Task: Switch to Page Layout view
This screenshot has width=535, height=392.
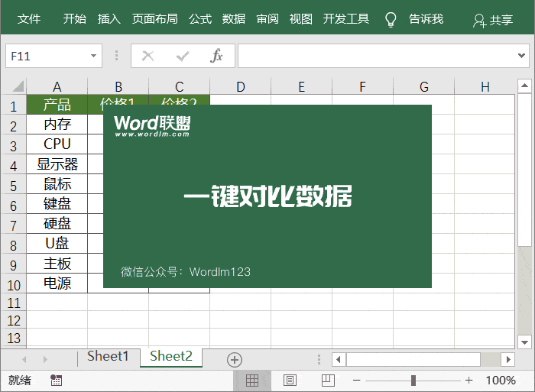Action: 290,380
